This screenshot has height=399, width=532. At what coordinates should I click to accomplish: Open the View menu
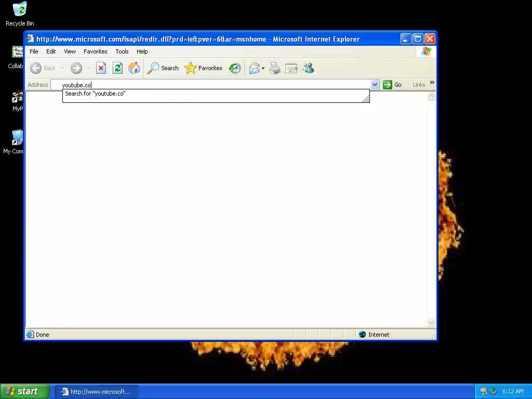pyautogui.click(x=70, y=51)
